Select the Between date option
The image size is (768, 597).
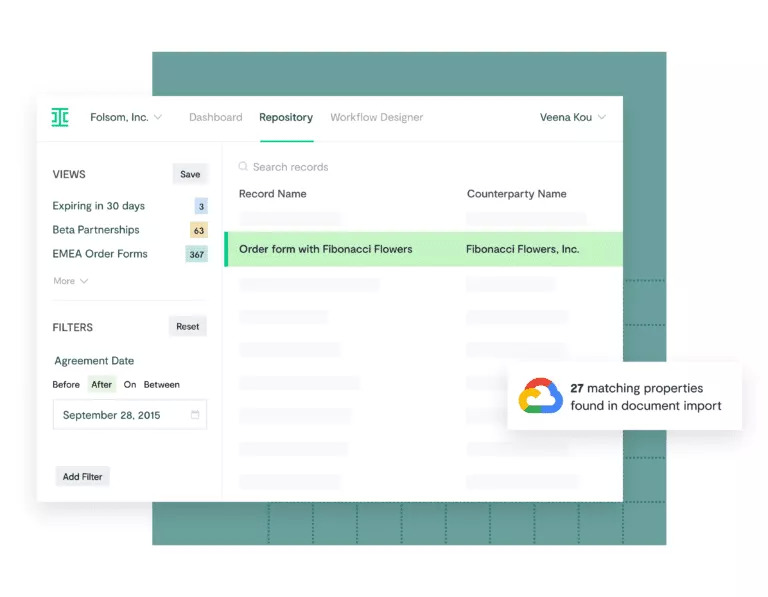(162, 384)
